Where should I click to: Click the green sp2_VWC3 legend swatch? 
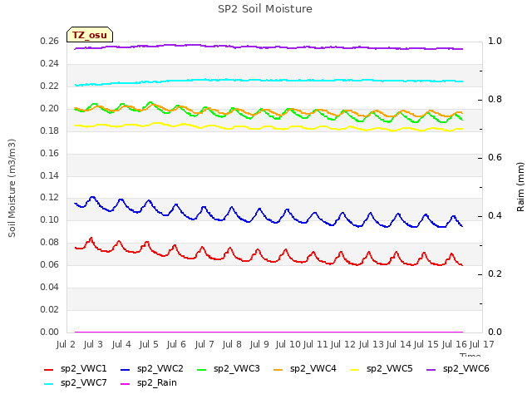pos(202,370)
